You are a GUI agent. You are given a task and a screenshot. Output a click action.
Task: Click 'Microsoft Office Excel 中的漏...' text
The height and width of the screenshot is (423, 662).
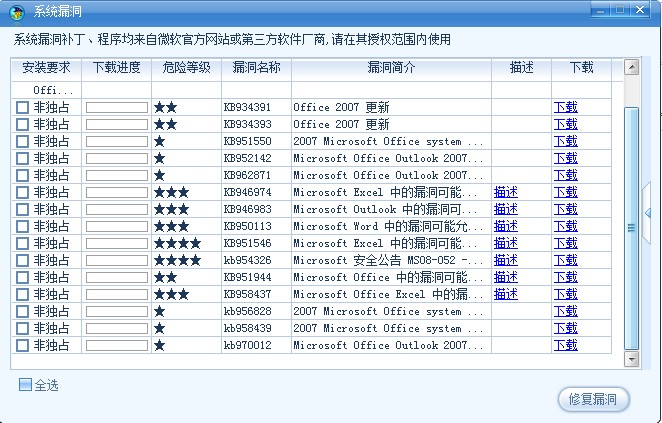click(388, 294)
